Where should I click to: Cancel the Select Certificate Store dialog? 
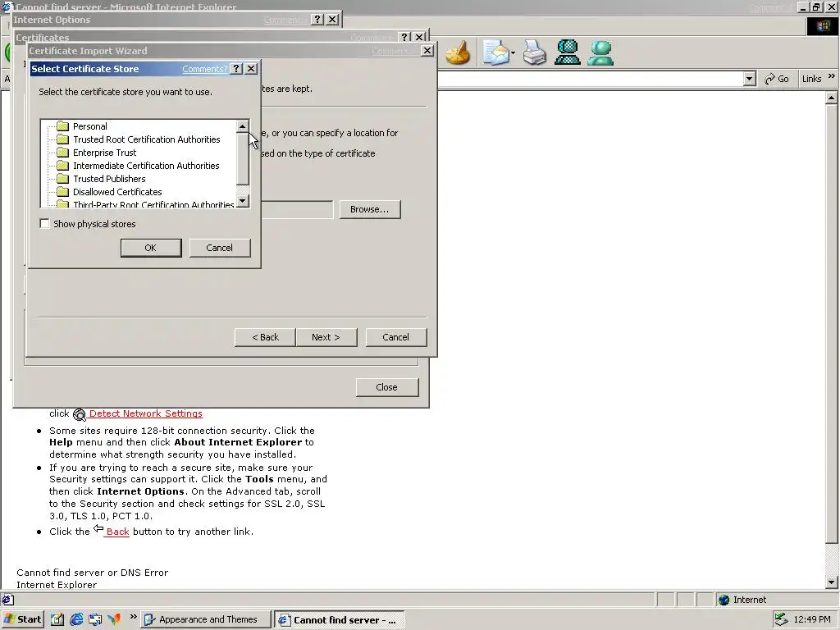220,248
